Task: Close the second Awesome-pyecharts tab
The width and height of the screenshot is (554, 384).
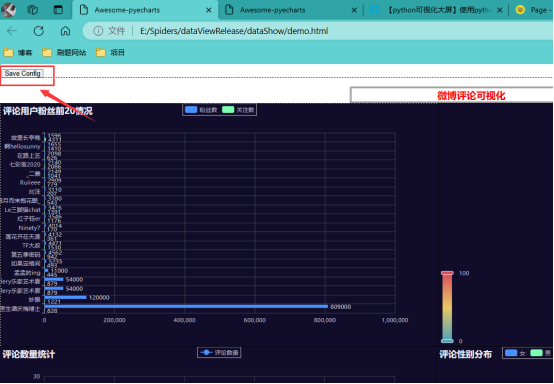Action: (354, 10)
